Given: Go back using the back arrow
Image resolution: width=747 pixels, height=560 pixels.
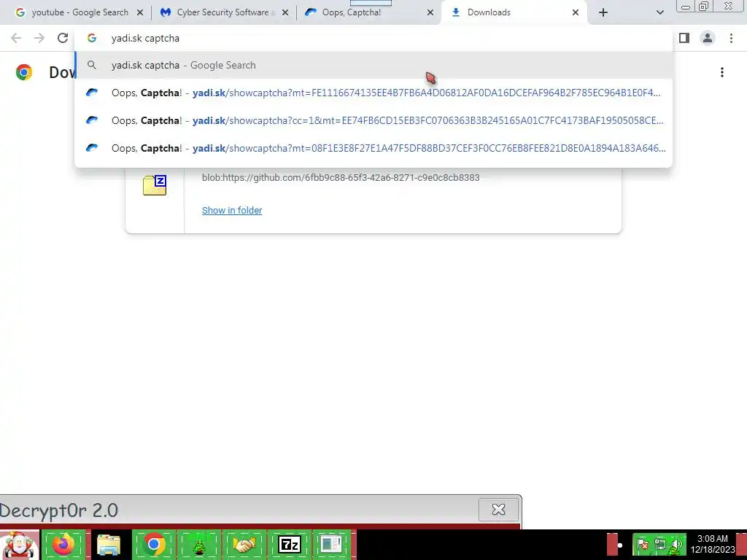Looking at the screenshot, I should pyautogui.click(x=16, y=38).
